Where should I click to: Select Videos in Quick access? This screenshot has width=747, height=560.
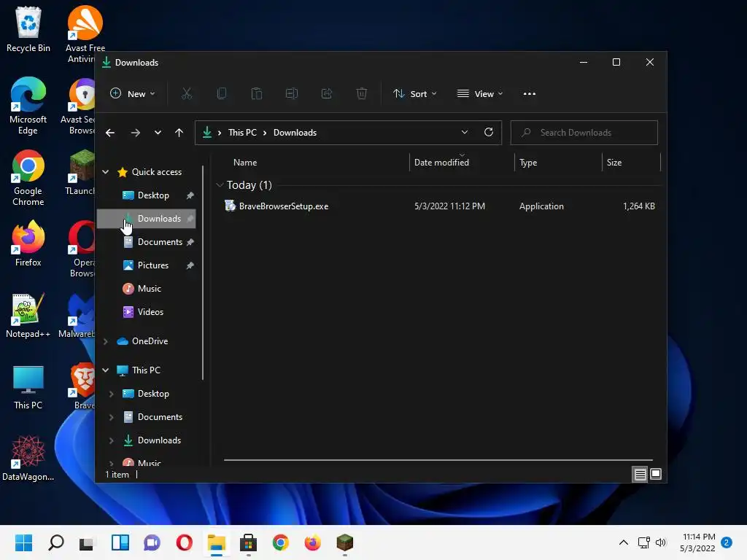click(147, 312)
